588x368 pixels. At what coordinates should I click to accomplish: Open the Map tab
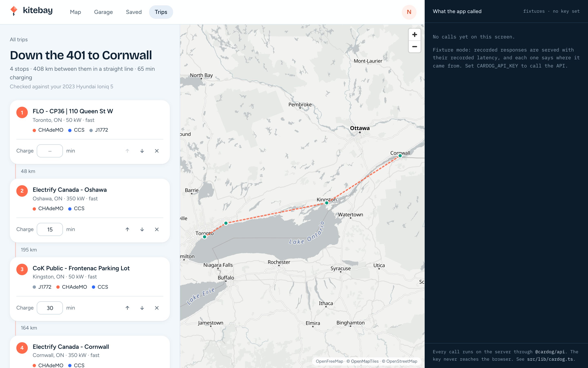(x=75, y=12)
